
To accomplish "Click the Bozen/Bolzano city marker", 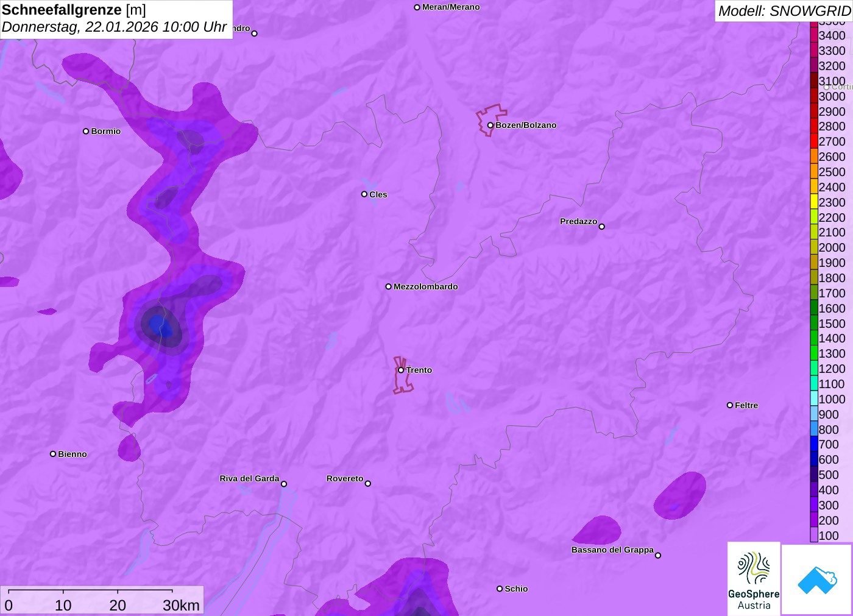I will pos(490,126).
